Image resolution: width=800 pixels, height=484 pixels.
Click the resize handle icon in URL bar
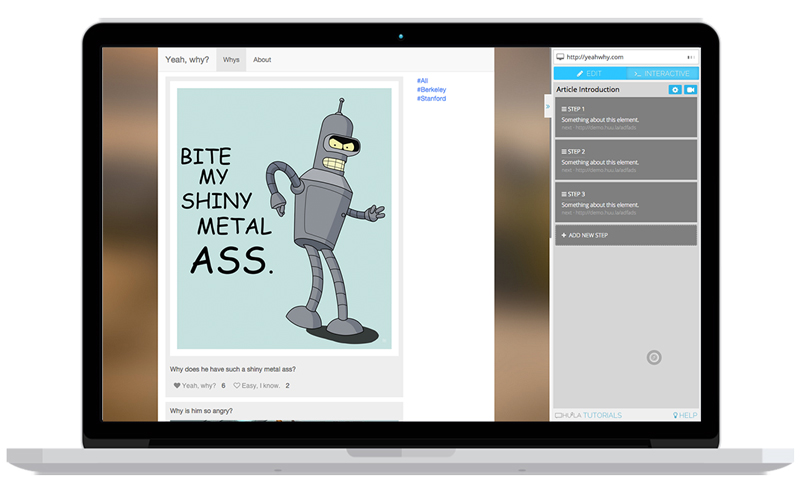click(x=691, y=57)
